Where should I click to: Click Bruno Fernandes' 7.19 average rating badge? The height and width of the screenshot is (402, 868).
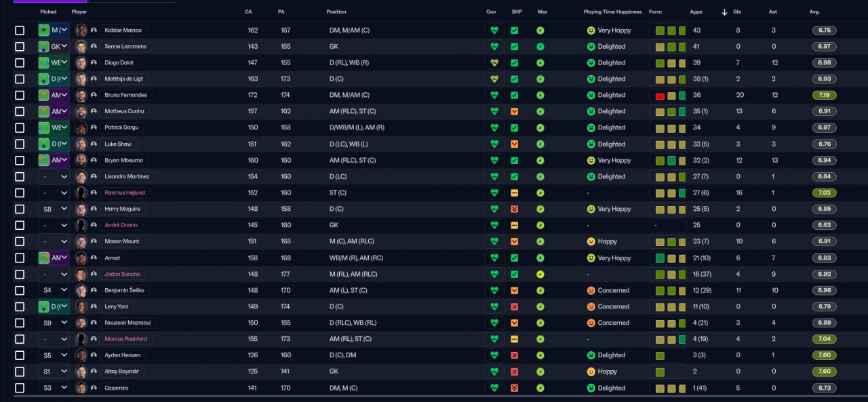825,96
